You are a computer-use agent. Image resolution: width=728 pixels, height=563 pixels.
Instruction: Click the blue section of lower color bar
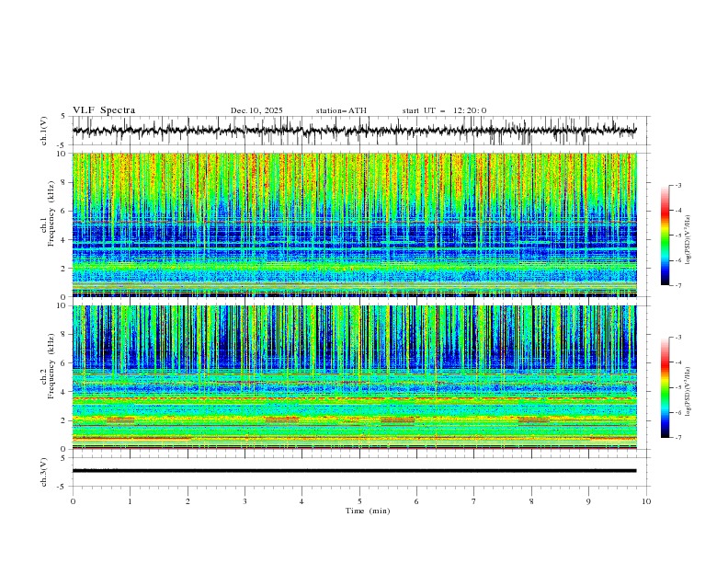[x=665, y=421]
